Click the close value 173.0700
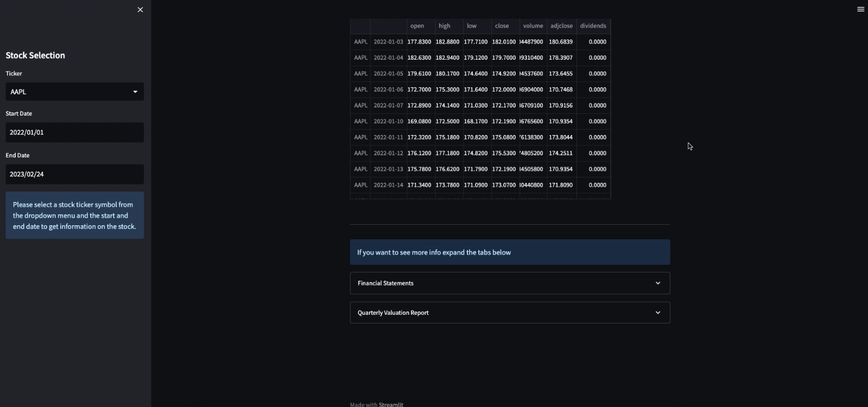Screen dimensions: 868x407 click(x=505, y=185)
